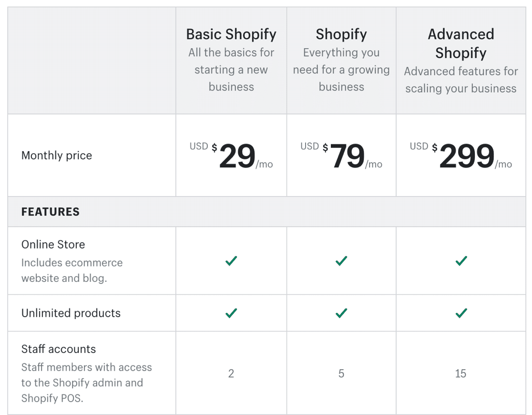The image size is (532, 415).
Task: Click the $29 per month price
Action: click(x=237, y=156)
